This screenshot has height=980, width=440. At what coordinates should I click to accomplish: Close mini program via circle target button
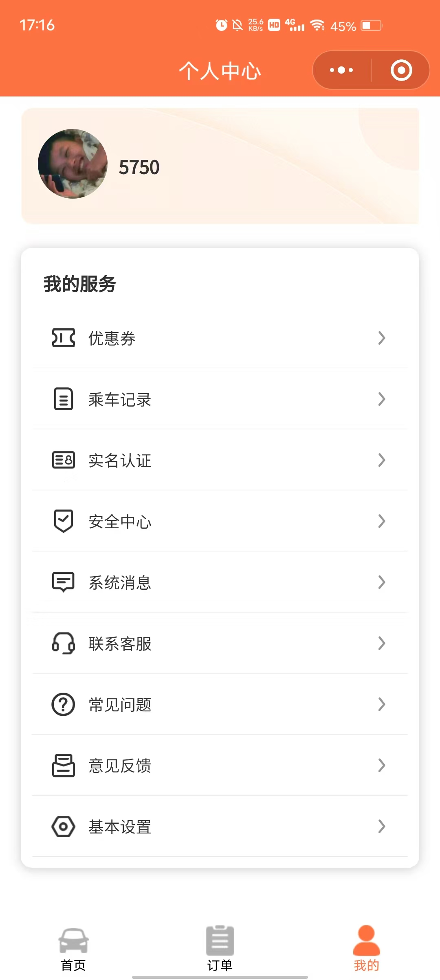401,70
